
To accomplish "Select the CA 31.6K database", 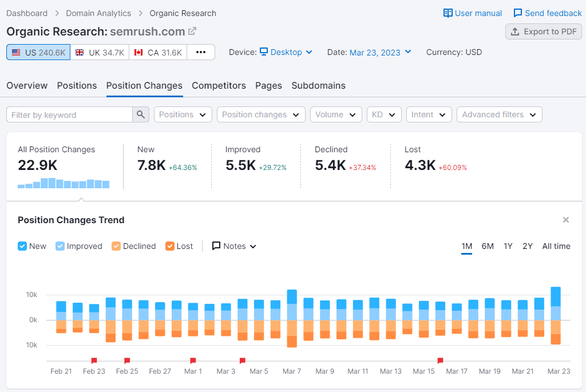I will [158, 52].
